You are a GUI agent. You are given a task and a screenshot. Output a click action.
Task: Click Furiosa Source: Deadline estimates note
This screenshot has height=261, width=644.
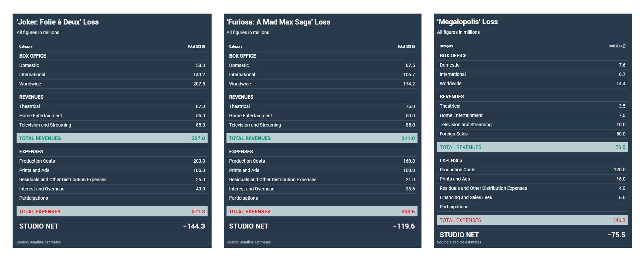pyautogui.click(x=249, y=242)
